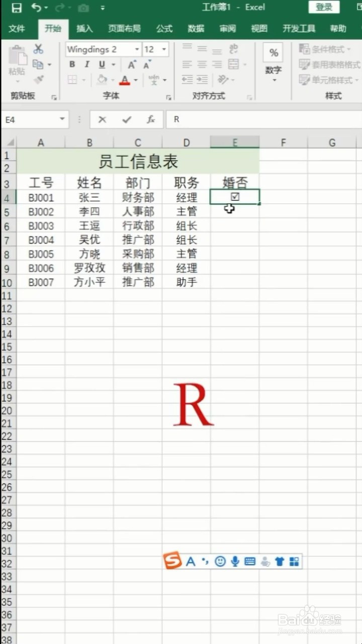
Task: Open the font color dropdown arrow
Action: point(136,79)
